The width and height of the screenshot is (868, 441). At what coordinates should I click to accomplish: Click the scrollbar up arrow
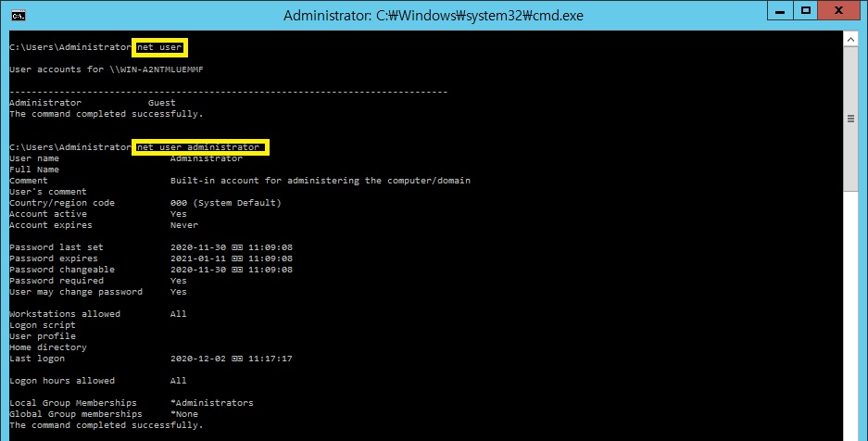pos(850,39)
